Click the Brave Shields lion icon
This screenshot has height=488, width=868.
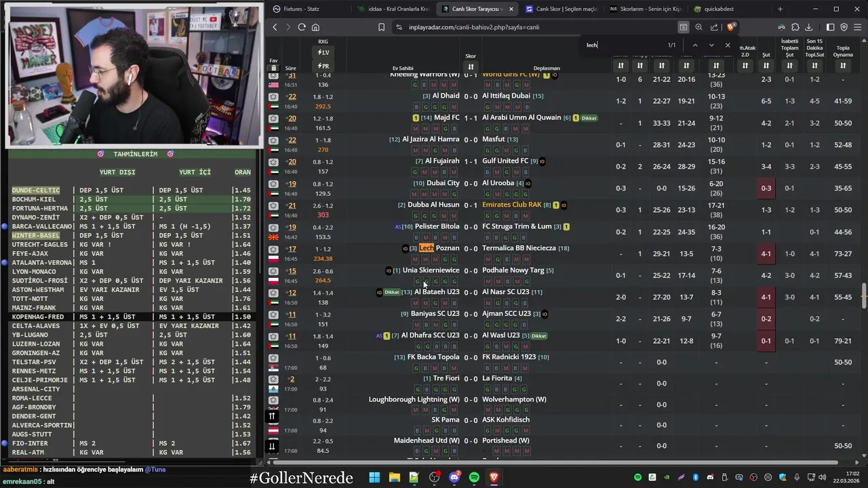click(730, 27)
